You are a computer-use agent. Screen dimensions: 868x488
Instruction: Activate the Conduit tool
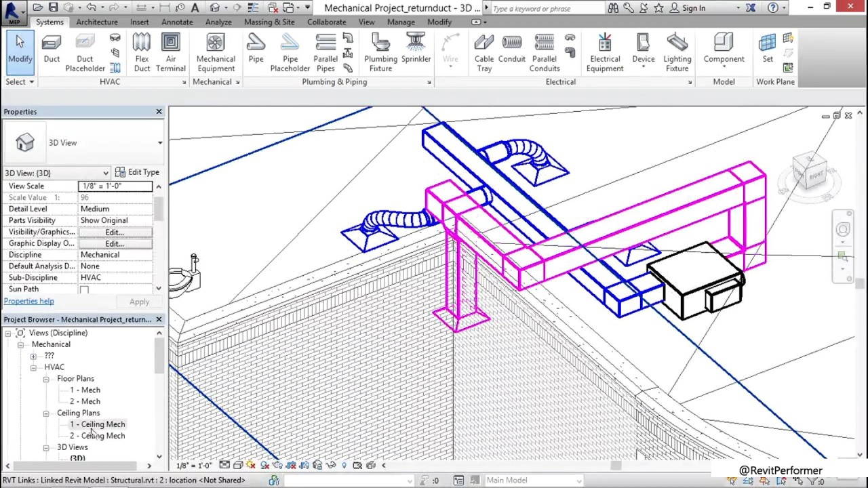512,49
